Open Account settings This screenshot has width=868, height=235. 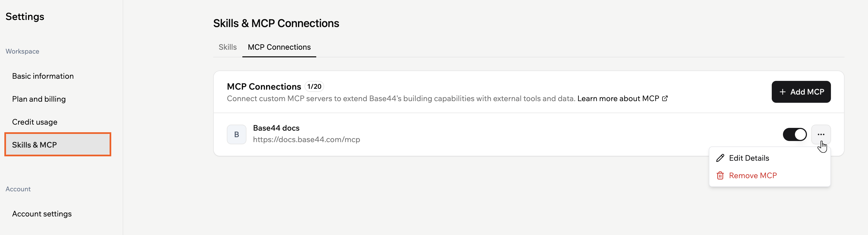pos(42,213)
